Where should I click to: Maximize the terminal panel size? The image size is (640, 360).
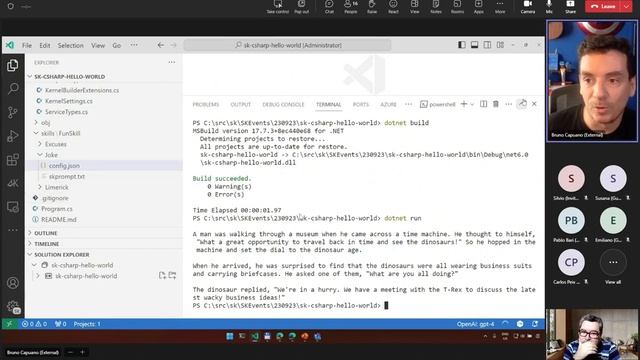point(522,104)
